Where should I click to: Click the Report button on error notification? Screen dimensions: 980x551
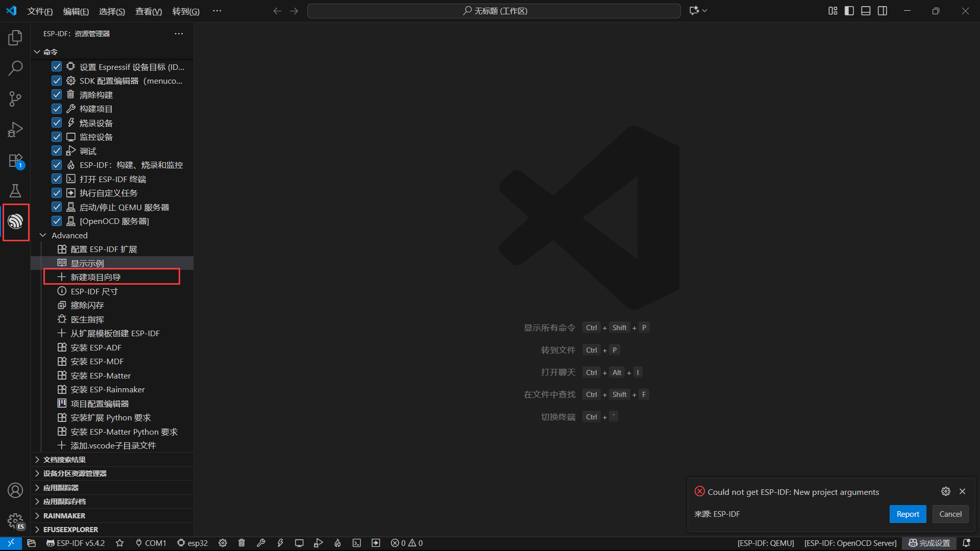point(908,514)
